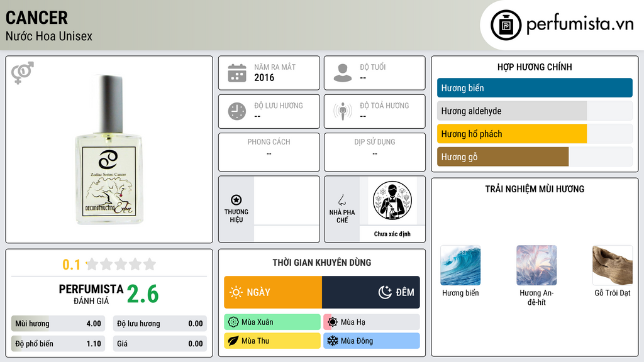Click the empty star rating row

[x=121, y=264]
